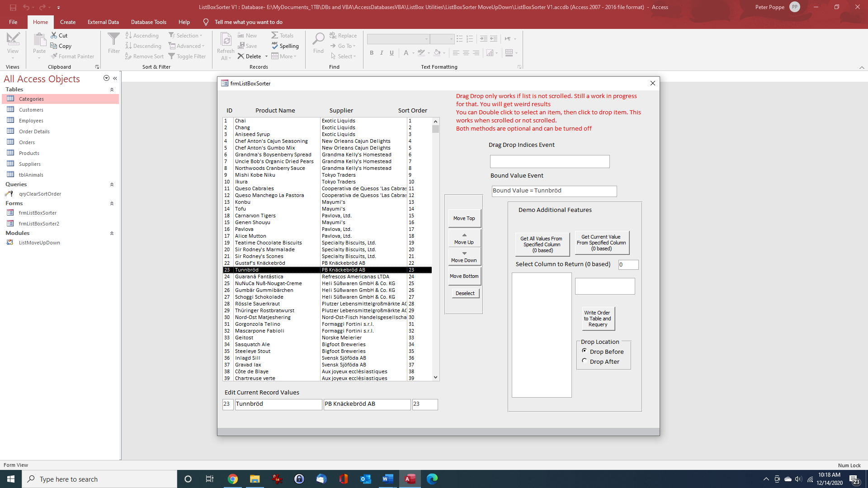Collapse the Modules group
868x488 pixels.
point(112,233)
